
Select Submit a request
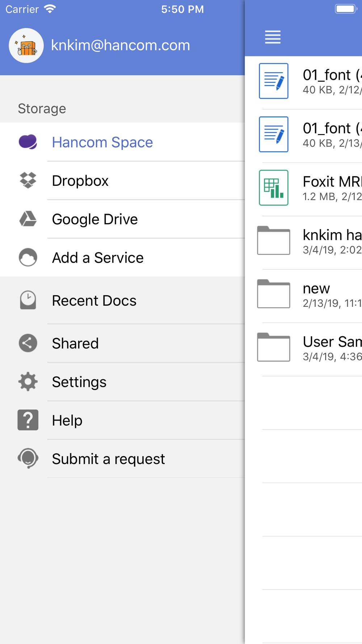(122, 459)
